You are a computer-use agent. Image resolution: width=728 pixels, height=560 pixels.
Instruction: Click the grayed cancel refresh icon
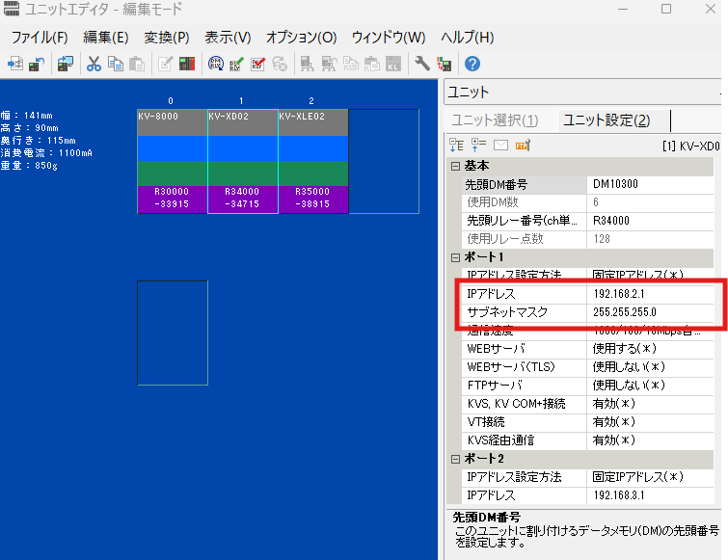click(280, 64)
